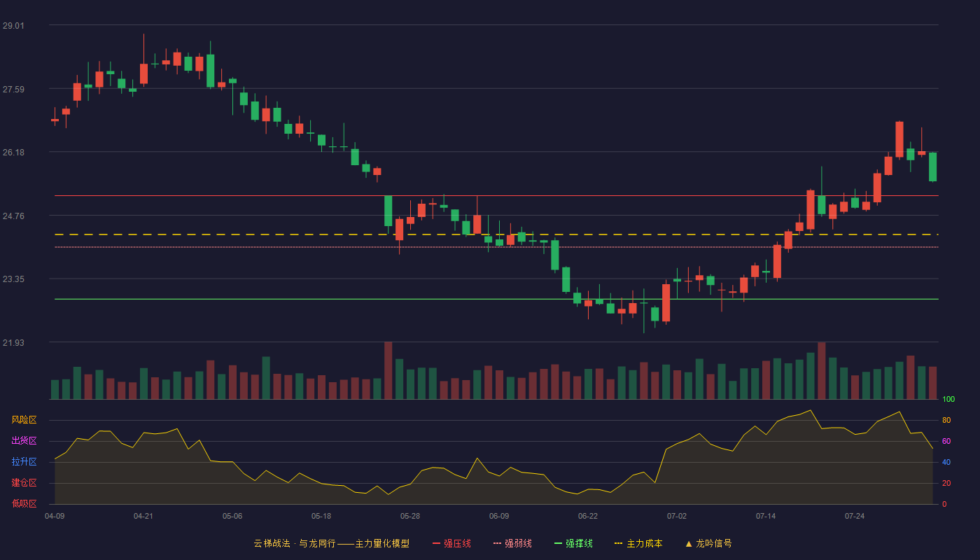Click the 21.93 price axis label
This screenshot has height=560, width=980.
(13, 343)
